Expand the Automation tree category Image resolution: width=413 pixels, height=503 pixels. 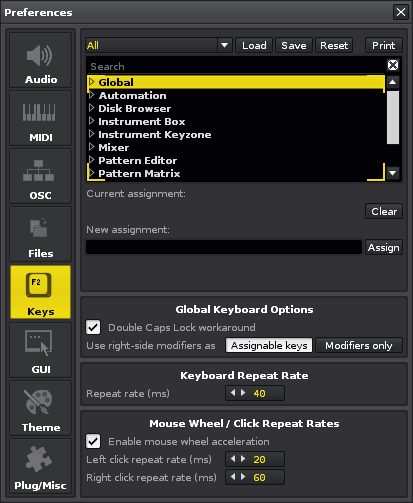point(92,95)
